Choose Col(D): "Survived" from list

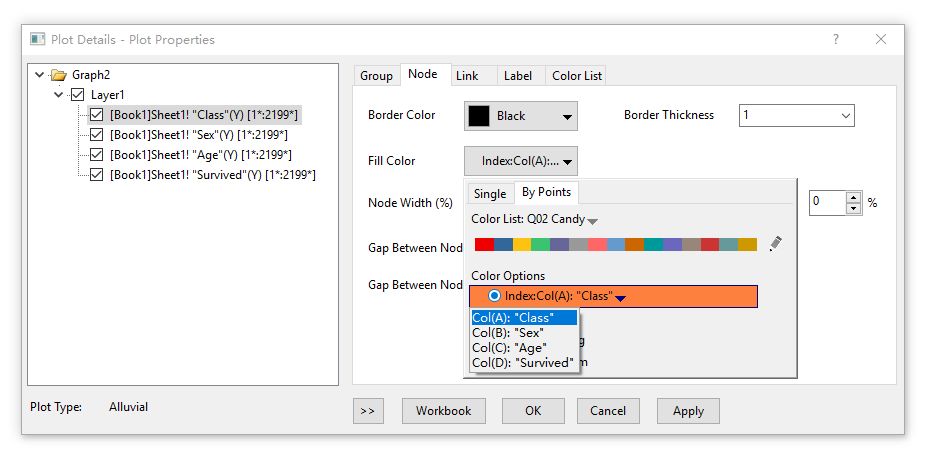(524, 362)
